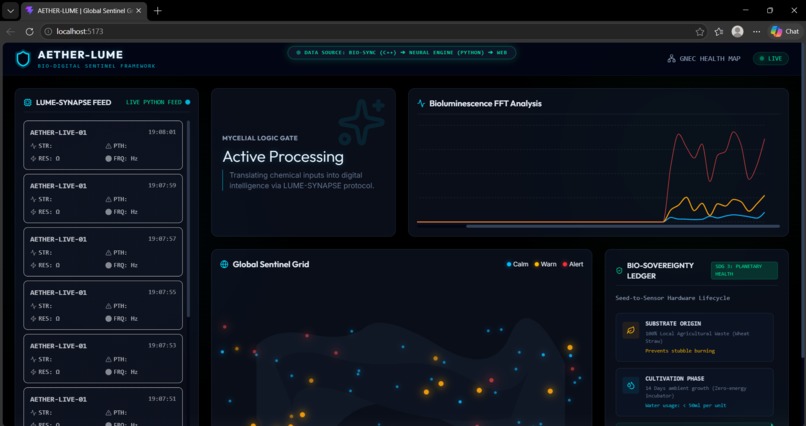The height and width of the screenshot is (426, 806).
Task: Click the Global Sentinel Grid globe icon
Action: point(224,265)
